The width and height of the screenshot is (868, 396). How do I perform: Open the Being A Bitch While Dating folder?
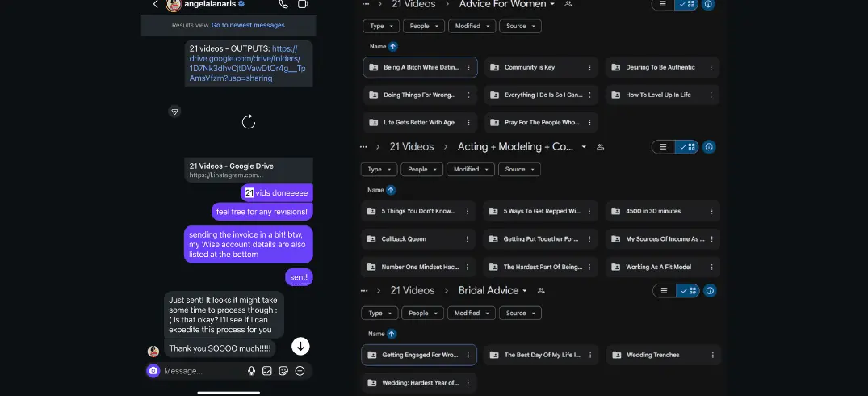click(x=420, y=68)
